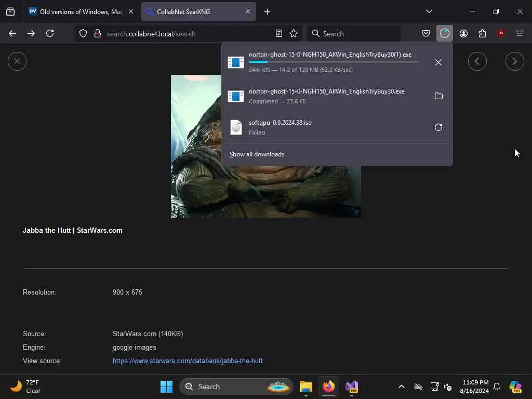View site security lock information

click(x=98, y=33)
